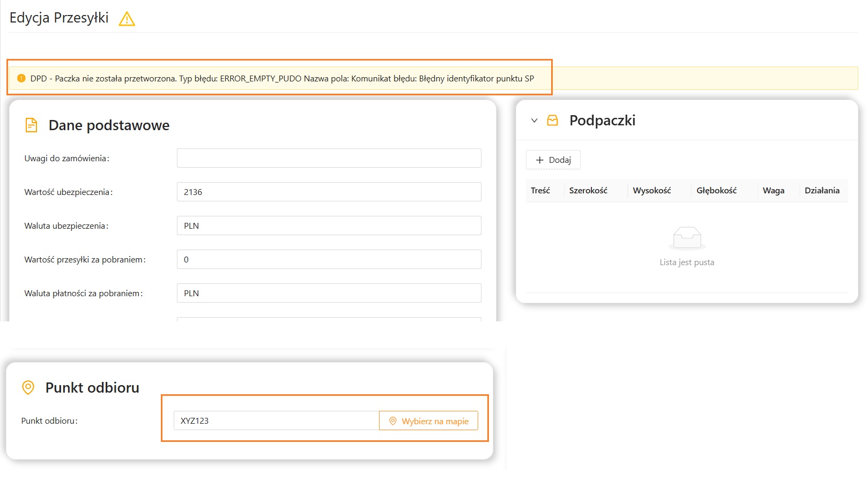Click the plus icon in the Dodaj button
Image resolution: width=868 pixels, height=481 pixels.
[540, 160]
